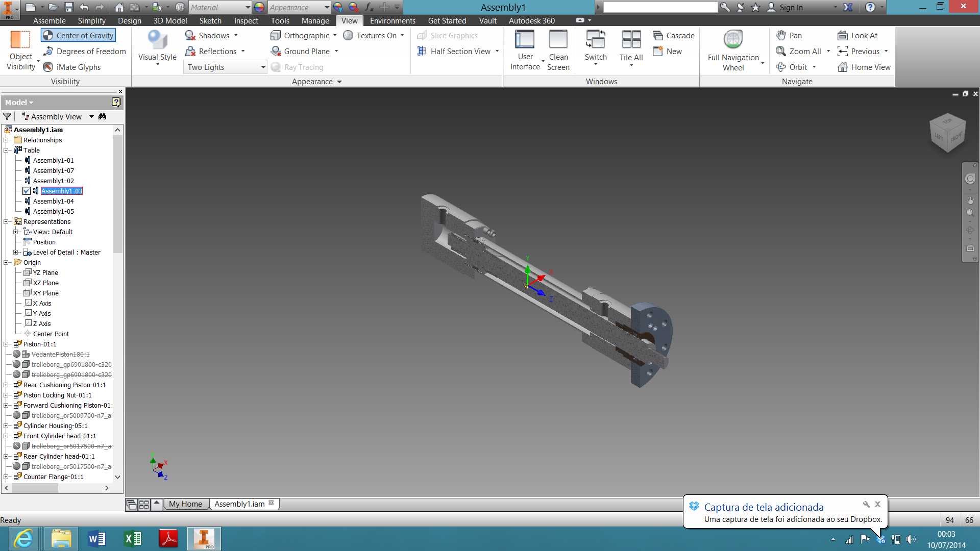Click the Orthographic view icon

[276, 35]
